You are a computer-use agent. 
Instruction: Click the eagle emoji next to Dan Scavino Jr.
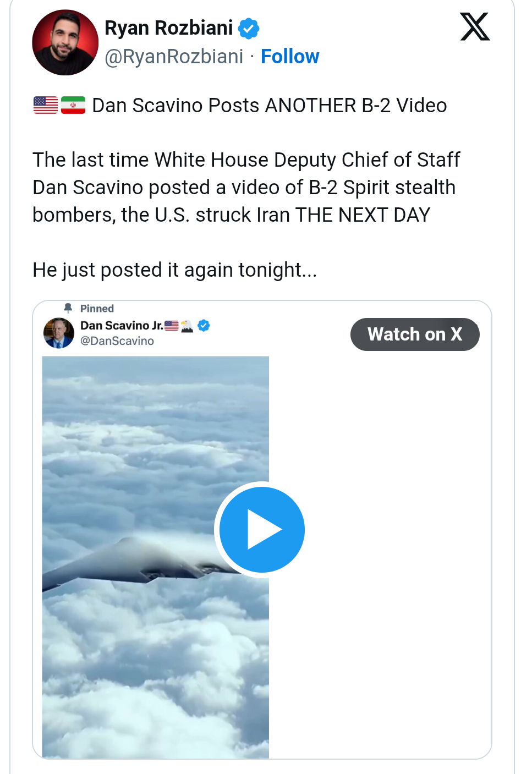[187, 326]
